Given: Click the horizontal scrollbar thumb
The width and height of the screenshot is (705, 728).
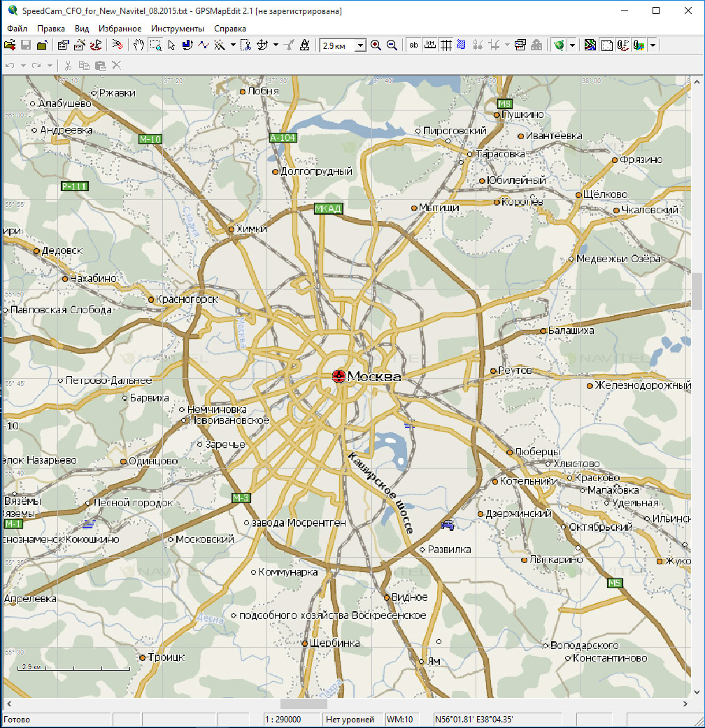Looking at the screenshot, I should [304, 704].
